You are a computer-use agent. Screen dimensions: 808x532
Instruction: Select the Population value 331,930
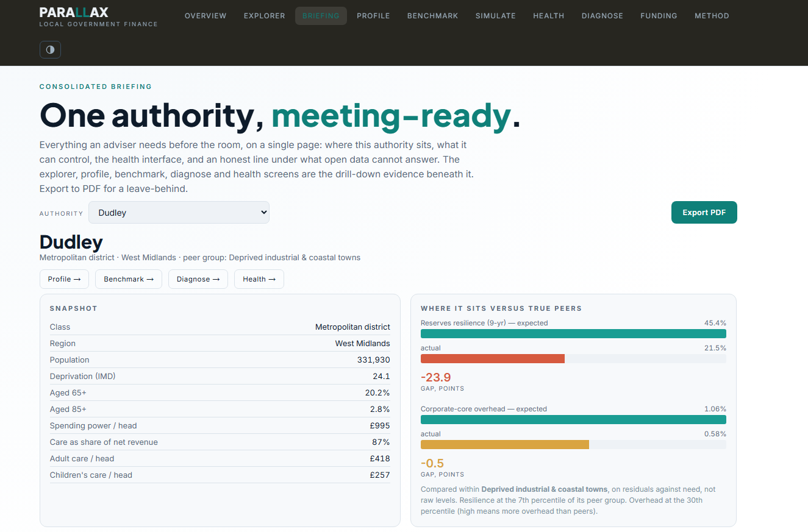coord(373,360)
